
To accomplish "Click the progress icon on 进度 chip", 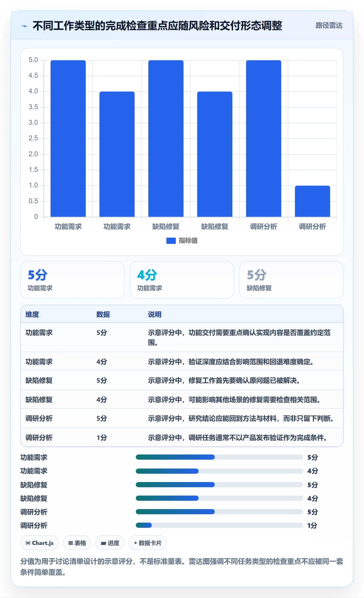I will tap(103, 543).
